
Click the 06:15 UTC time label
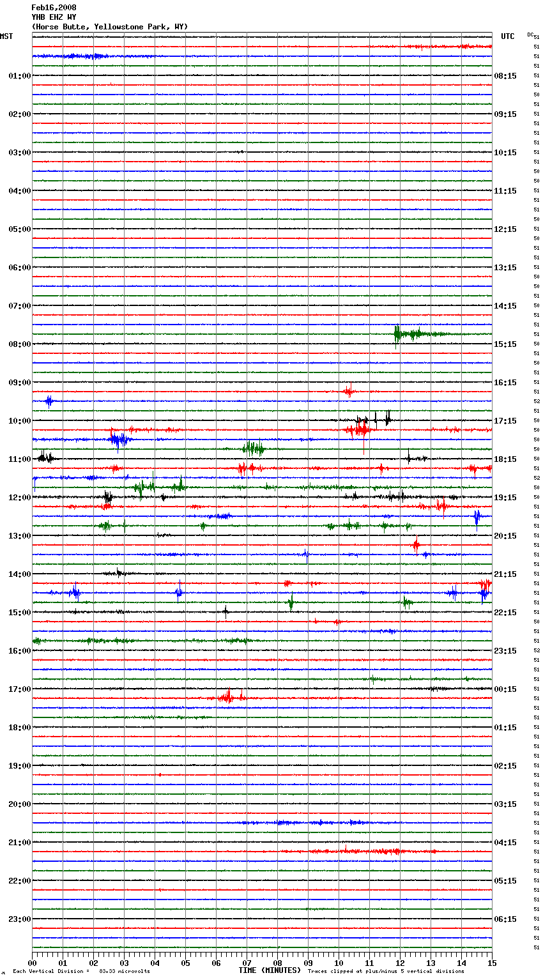click(x=505, y=919)
